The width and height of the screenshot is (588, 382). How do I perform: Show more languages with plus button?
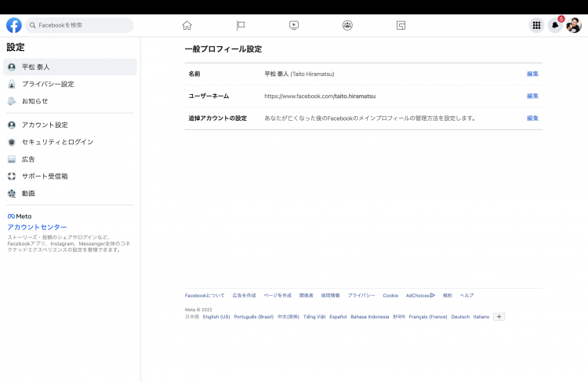click(x=499, y=317)
